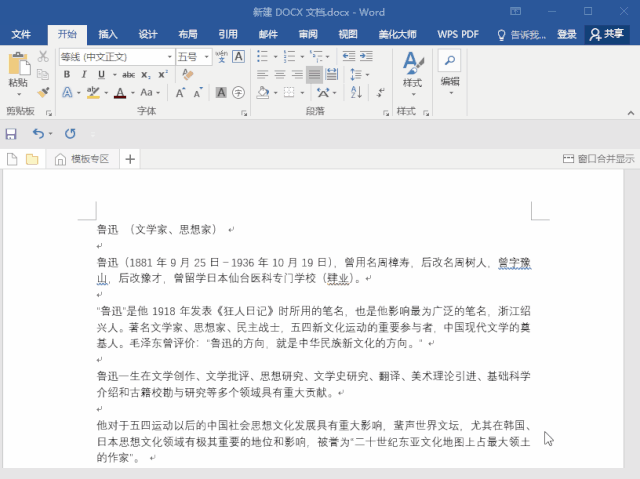640x479 pixels.
Task: Increase paragraph indent
Action: click(x=366, y=56)
